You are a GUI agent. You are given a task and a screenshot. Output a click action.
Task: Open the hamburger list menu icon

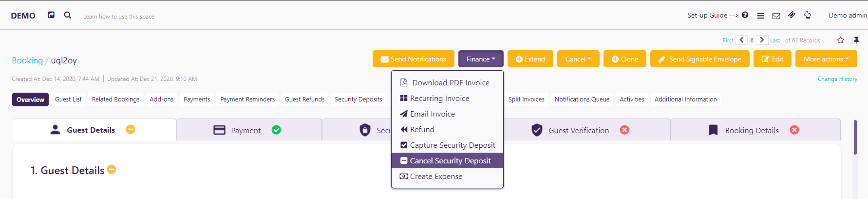pos(760,16)
